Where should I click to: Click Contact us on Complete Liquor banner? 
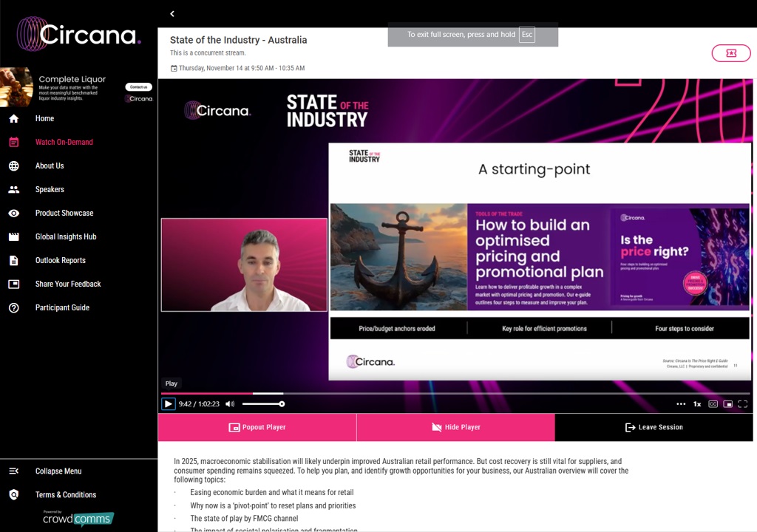(x=138, y=87)
